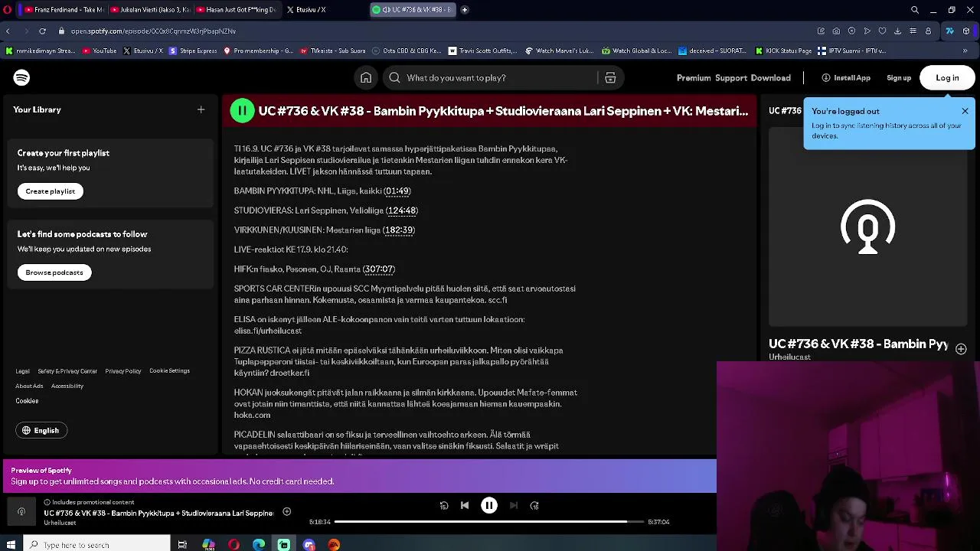Viewport: 980px width, 551px height.
Task: Add the now-playing episode to library in the player bar
Action: (x=286, y=512)
